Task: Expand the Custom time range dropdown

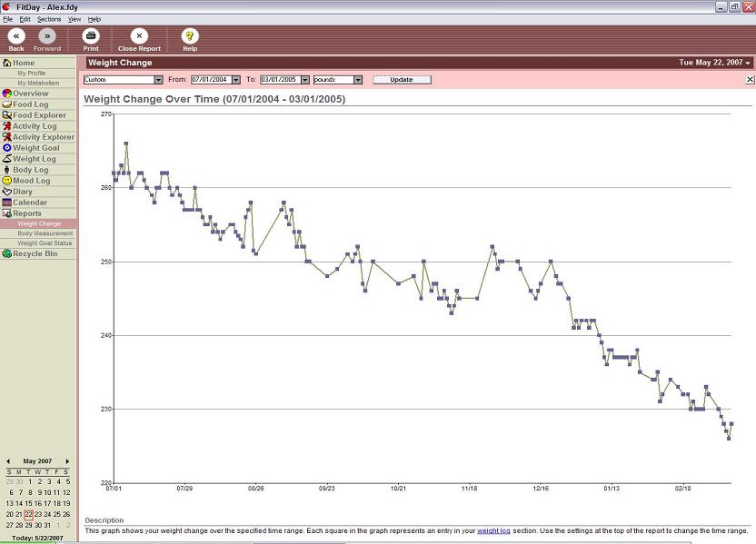Action: point(159,80)
